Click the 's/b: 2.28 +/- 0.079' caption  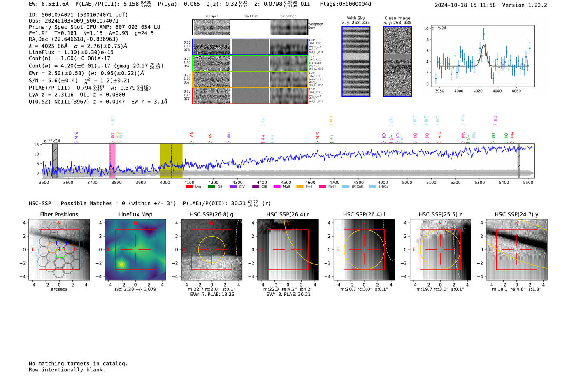point(135,289)
